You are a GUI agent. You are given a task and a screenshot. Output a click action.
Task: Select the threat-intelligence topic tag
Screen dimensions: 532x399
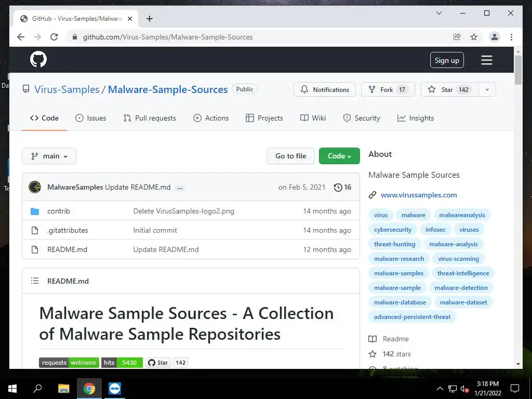(463, 273)
